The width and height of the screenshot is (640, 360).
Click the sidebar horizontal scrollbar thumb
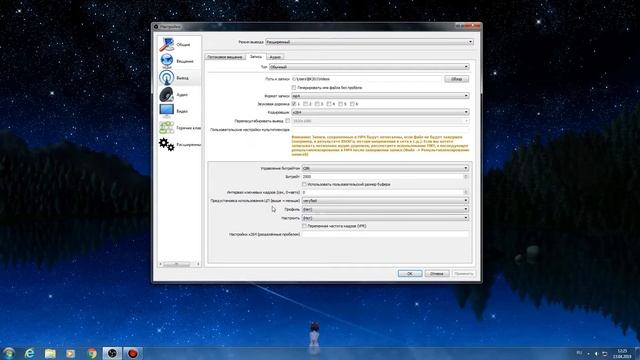[x=177, y=264]
